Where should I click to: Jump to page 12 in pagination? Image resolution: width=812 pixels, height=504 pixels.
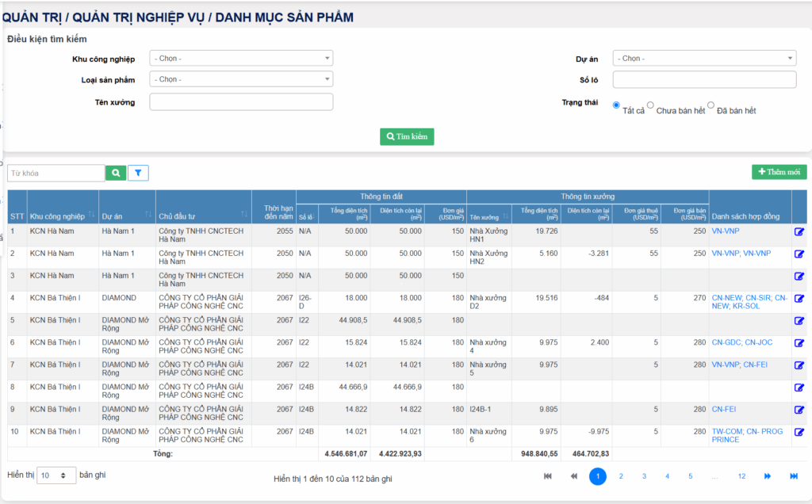pos(741,476)
